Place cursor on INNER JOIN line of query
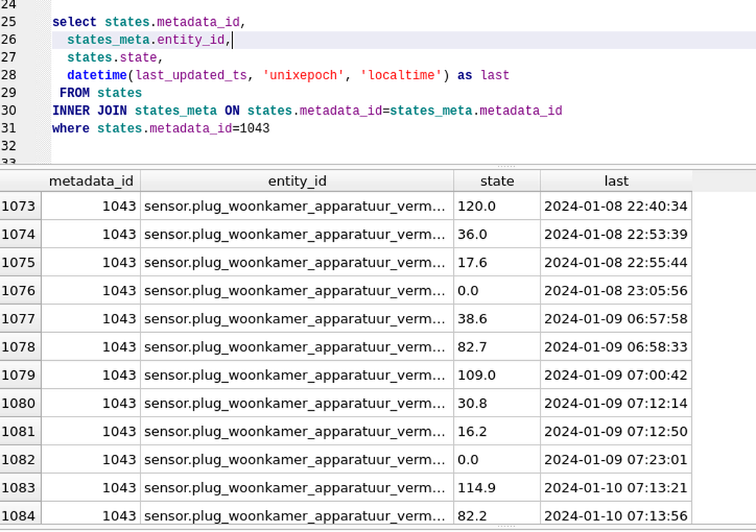 (307, 111)
